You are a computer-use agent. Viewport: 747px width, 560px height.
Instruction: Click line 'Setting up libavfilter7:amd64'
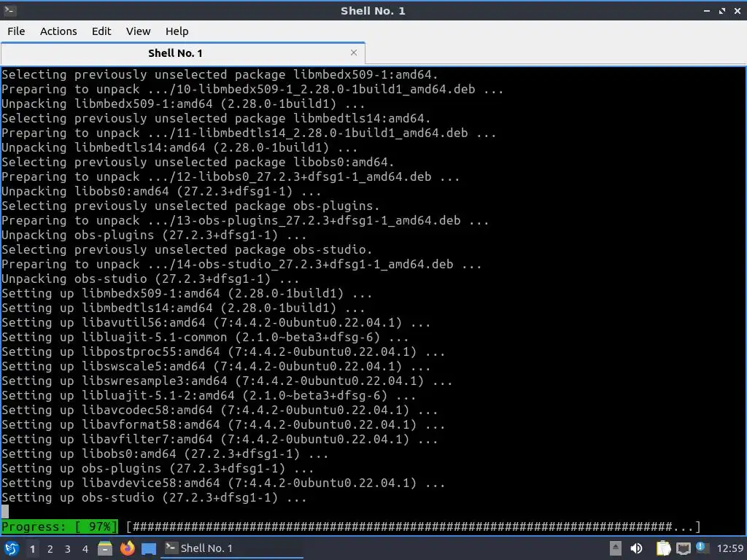[x=220, y=439]
